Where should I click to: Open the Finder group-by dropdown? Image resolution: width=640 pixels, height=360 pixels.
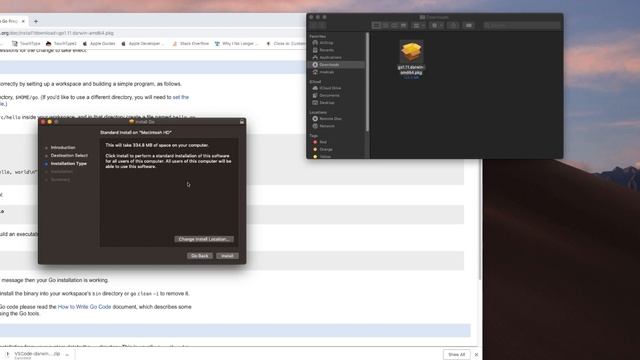[419, 25]
